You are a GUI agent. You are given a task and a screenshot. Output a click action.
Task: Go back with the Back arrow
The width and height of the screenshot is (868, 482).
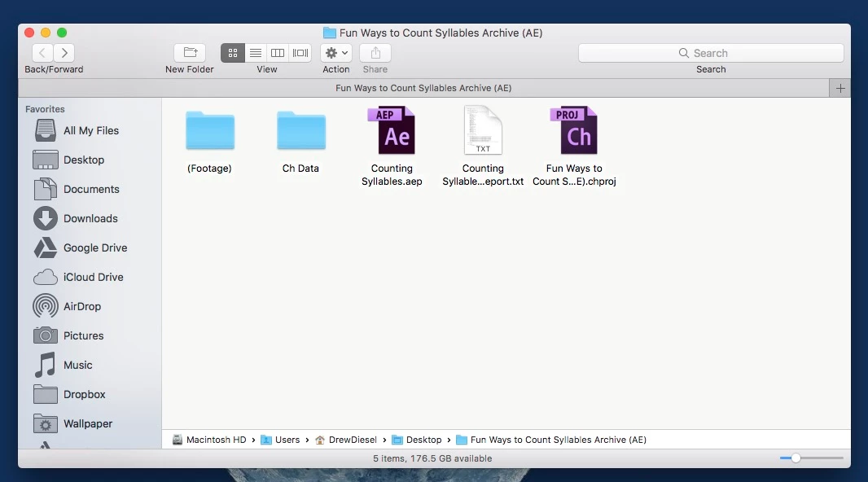42,53
